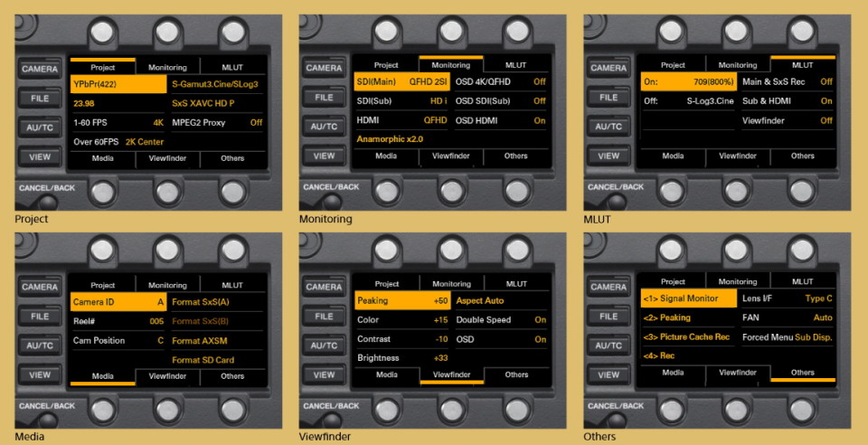The height and width of the screenshot is (445, 868).
Task: Open Forced Menu Sub Disp. setting
Action: click(788, 336)
